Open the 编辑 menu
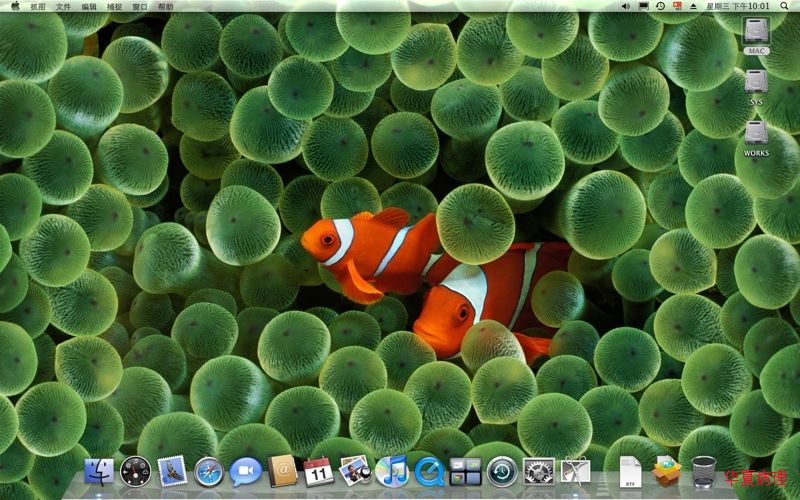 point(89,7)
